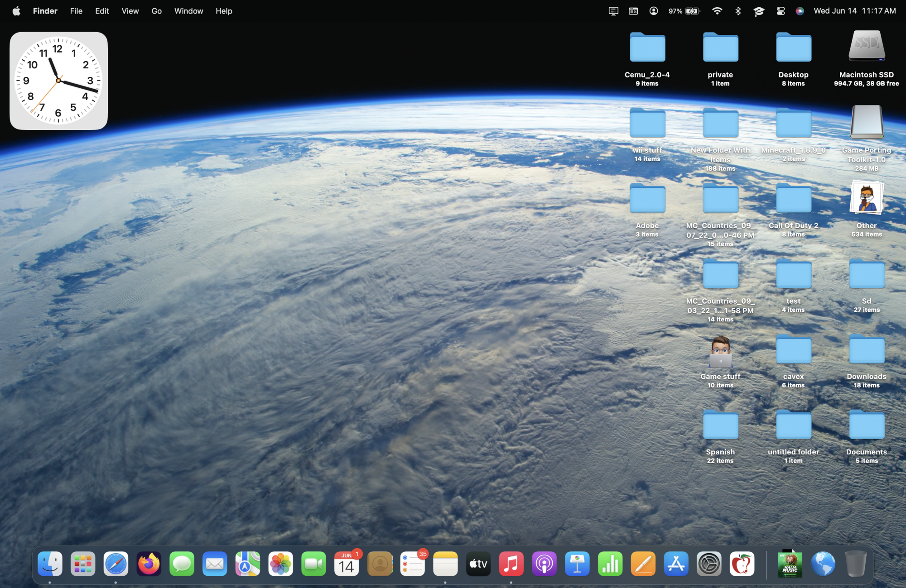
Task: Toggle Bluetooth menu bar icon
Action: [x=737, y=10]
